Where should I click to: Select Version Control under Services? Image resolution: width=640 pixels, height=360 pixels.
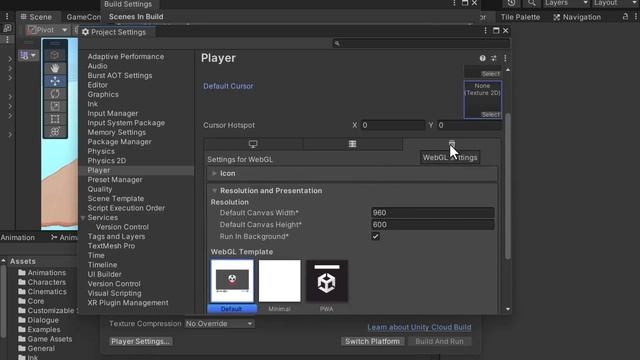pos(122,227)
